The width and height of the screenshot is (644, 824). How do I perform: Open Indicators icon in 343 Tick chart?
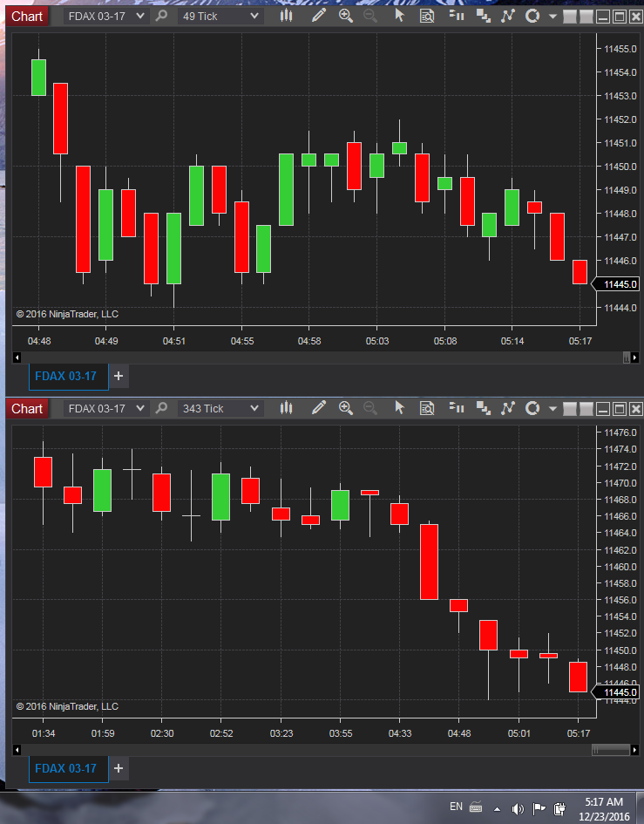tap(508, 408)
